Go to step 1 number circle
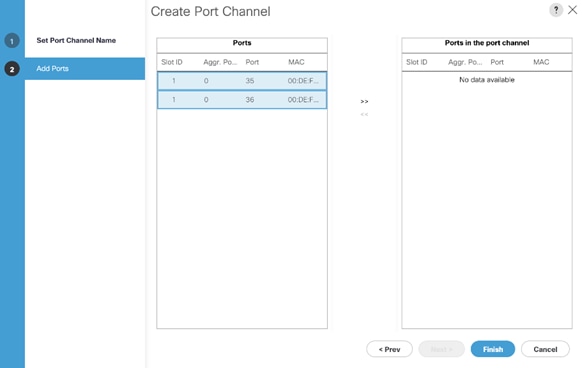The height and width of the screenshot is (368, 582). [12, 41]
